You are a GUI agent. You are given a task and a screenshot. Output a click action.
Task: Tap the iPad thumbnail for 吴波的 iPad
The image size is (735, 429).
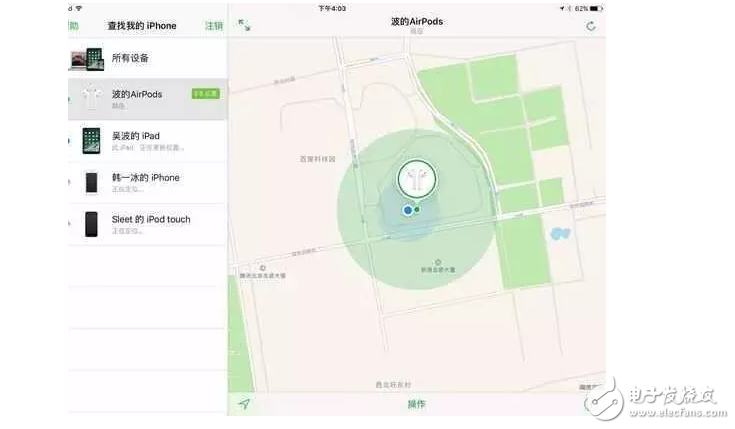91,140
